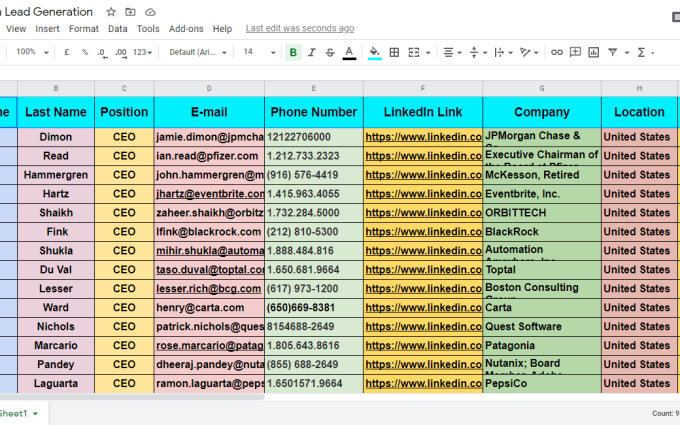Click the 'Location' header cell

point(639,112)
